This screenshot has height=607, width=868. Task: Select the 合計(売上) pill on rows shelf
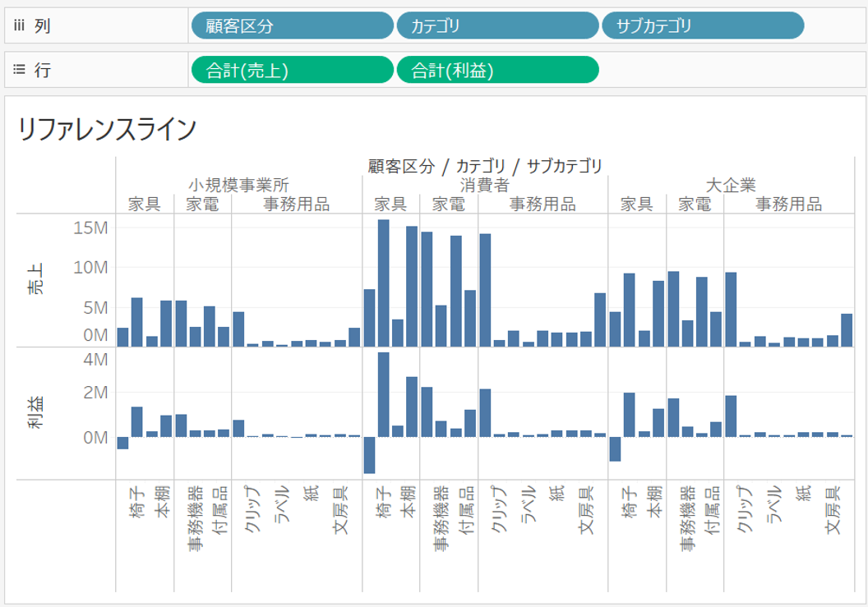(x=293, y=70)
